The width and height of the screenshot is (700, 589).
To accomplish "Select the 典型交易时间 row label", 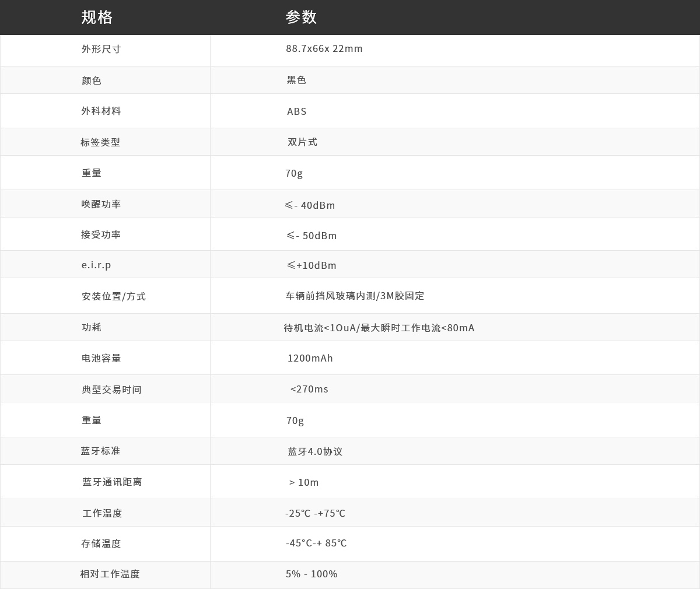I will 111,390.
